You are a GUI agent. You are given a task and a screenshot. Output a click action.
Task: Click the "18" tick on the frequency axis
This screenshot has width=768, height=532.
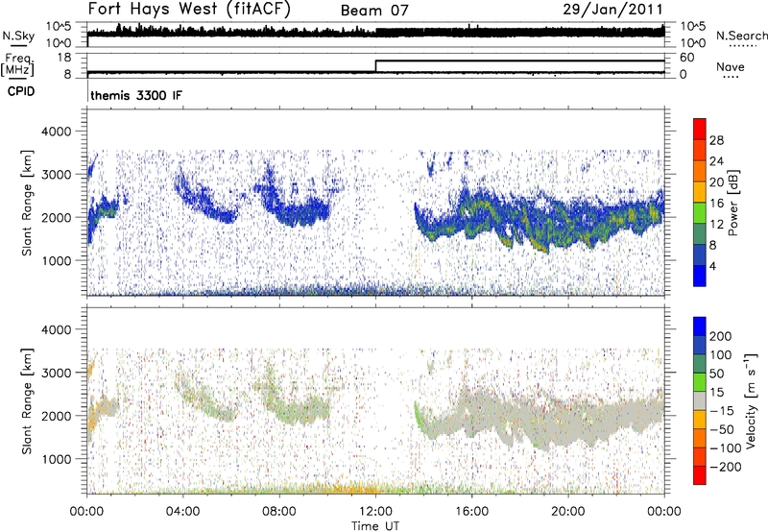(x=64, y=58)
